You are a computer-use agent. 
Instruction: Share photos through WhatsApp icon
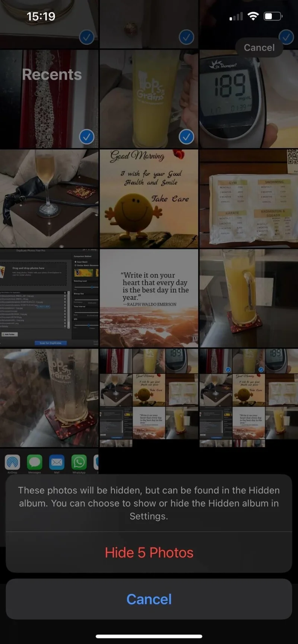(x=79, y=462)
